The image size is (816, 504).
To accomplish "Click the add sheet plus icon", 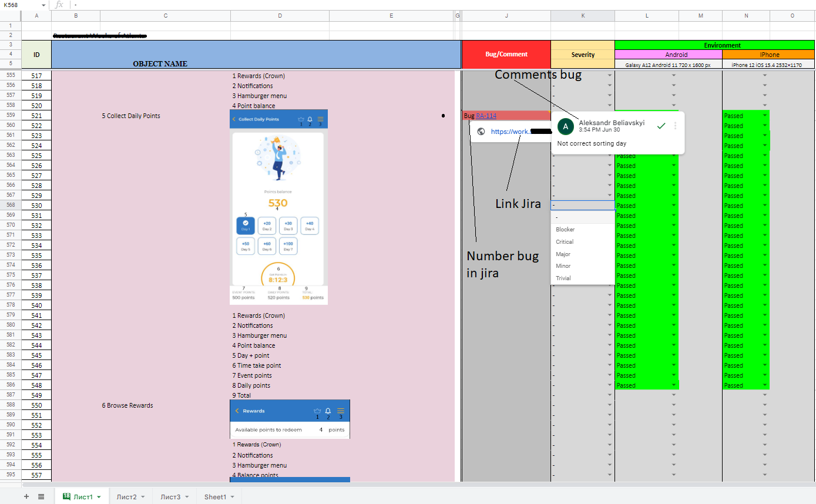I will point(26,497).
